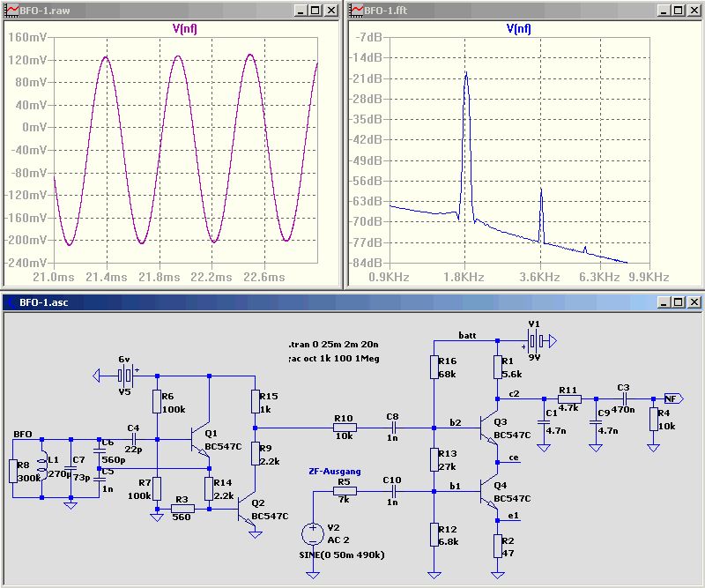Select resistor R5 7k symbol

[x=345, y=491]
